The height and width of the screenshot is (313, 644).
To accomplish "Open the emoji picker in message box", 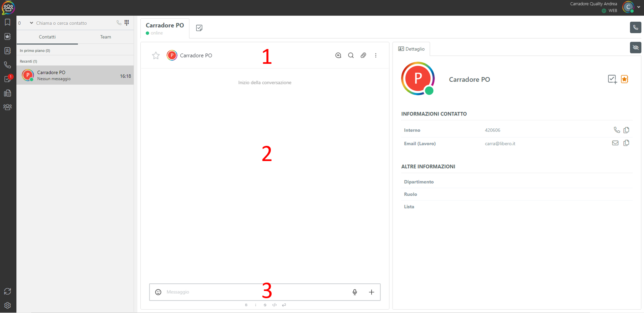I will pos(158,292).
